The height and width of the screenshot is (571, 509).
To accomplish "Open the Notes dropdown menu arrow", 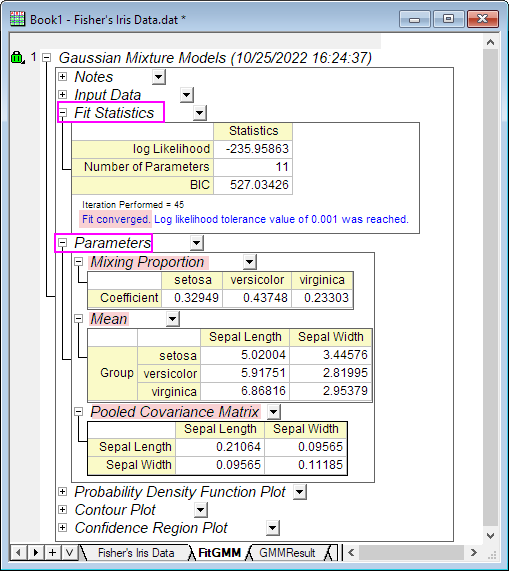I will tap(159, 77).
